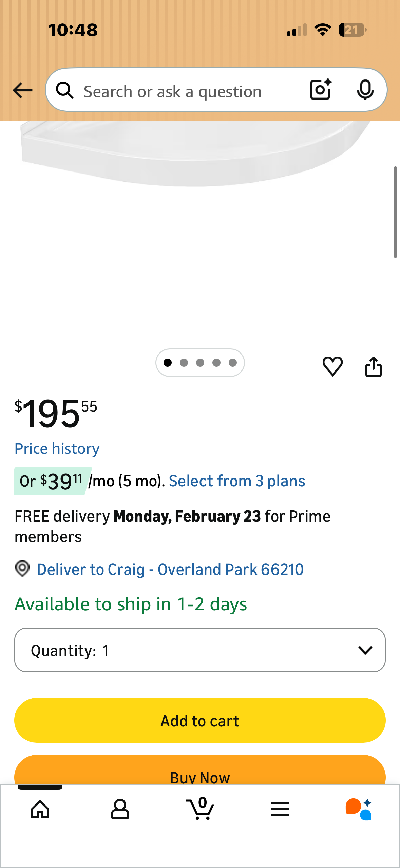This screenshot has width=400, height=868.
Task: Open the hamburger menu tab
Action: pyautogui.click(x=280, y=809)
